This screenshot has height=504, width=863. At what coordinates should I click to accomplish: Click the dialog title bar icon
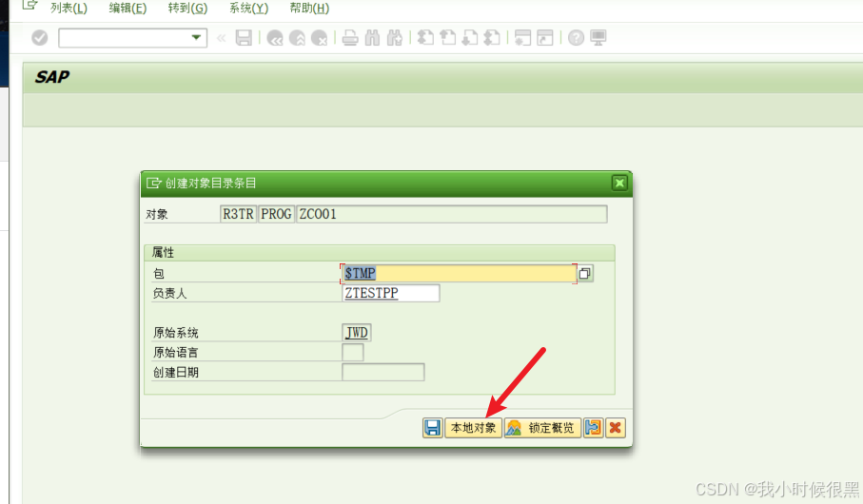(x=154, y=183)
